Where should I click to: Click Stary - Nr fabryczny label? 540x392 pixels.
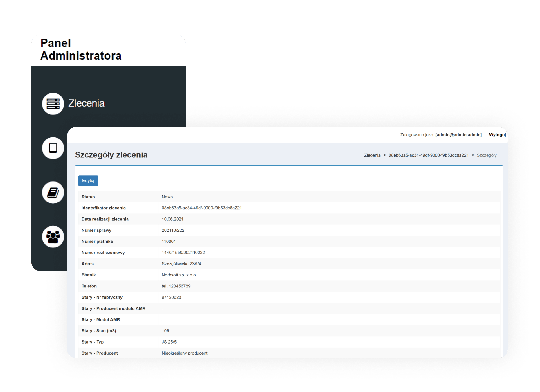[x=102, y=297]
